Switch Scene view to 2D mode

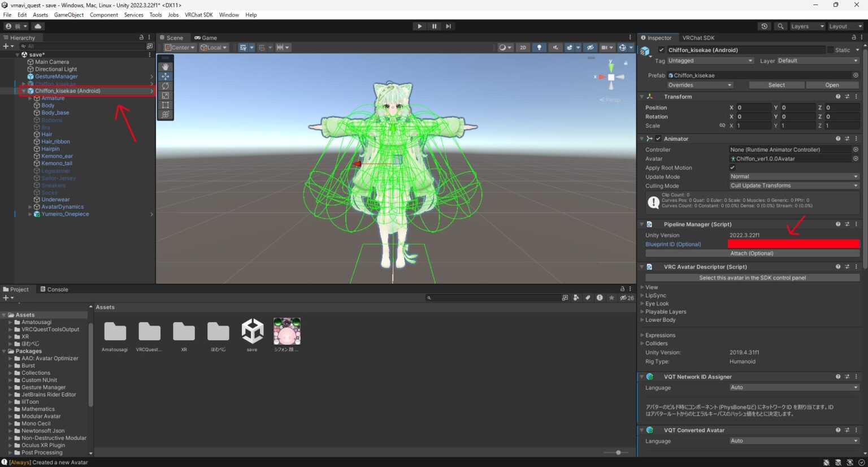[524, 47]
